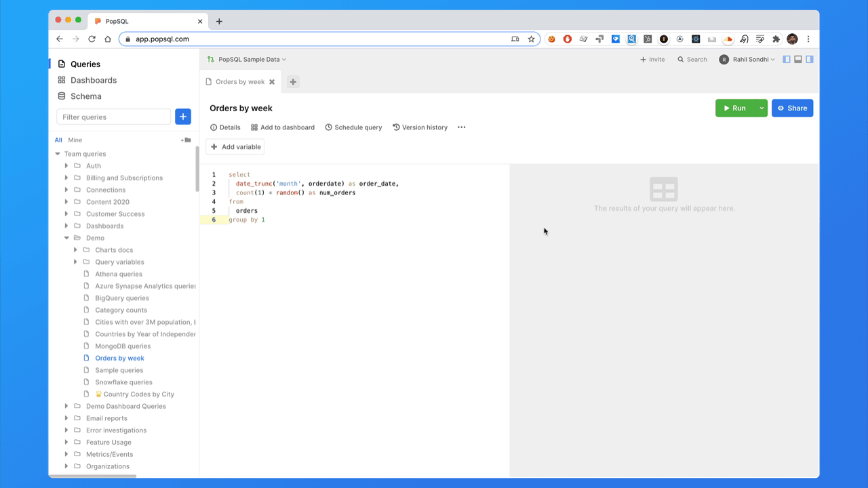Click the Share button
The image size is (868, 488).
[792, 108]
